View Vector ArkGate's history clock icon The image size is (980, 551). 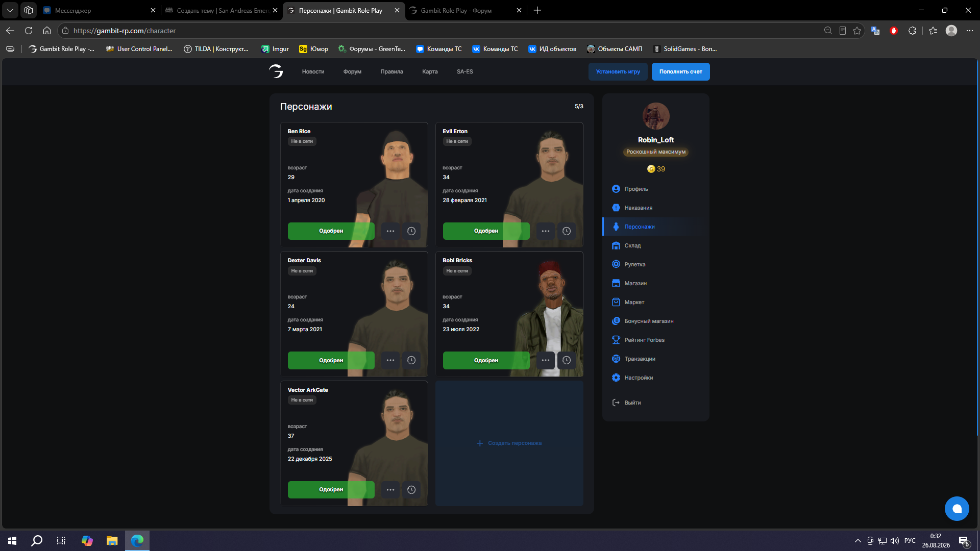point(411,490)
